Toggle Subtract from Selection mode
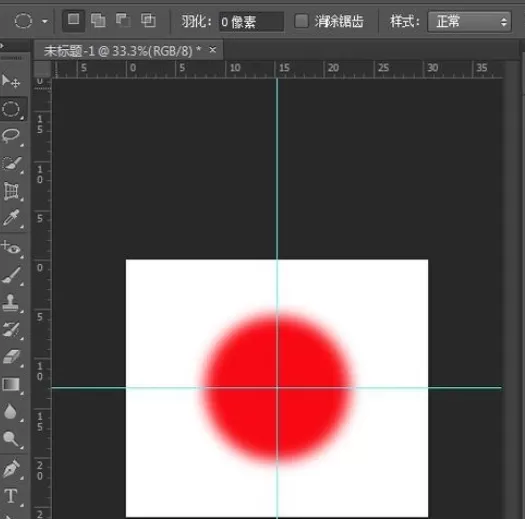The height and width of the screenshot is (519, 525). click(x=123, y=21)
